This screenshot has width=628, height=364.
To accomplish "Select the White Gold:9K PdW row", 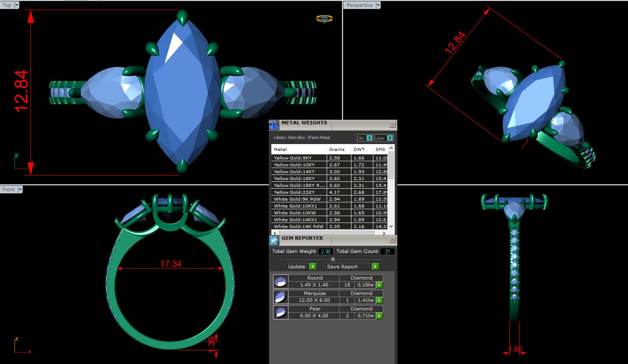I will pos(330,199).
